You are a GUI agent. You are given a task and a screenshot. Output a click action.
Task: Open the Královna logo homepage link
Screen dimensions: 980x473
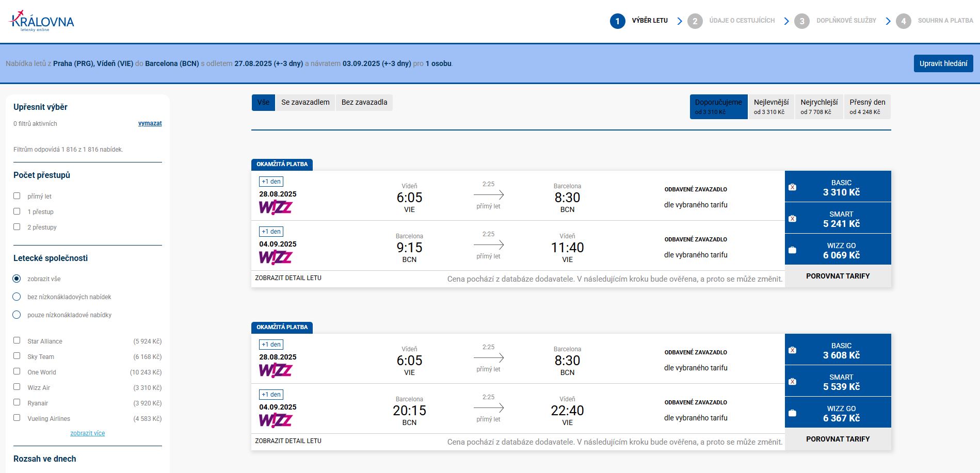pyautogui.click(x=42, y=21)
